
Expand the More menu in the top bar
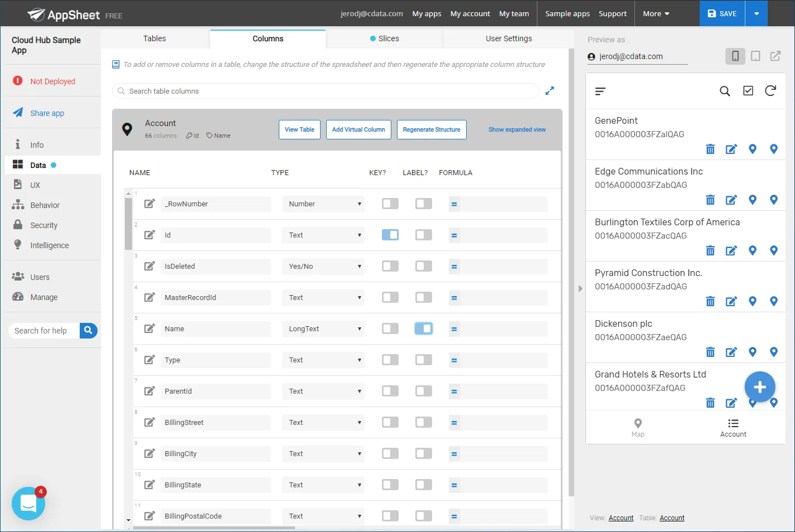click(656, 13)
